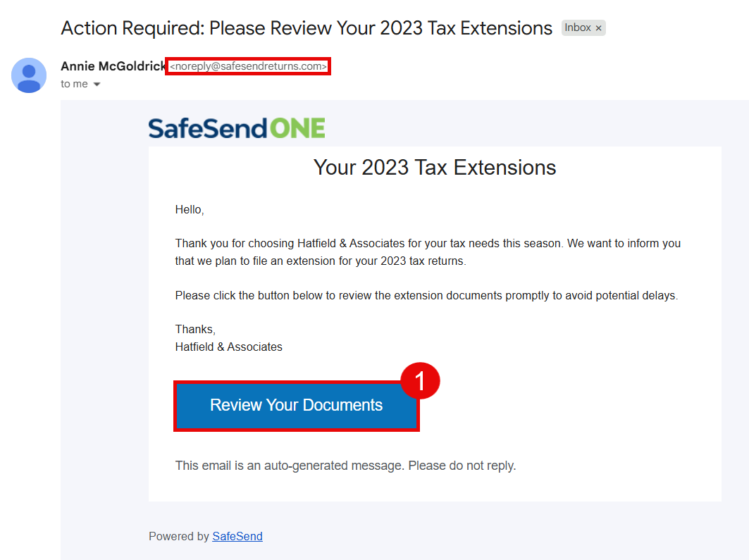The height and width of the screenshot is (560, 749).
Task: Click the Inbox label tag
Action: point(578,28)
